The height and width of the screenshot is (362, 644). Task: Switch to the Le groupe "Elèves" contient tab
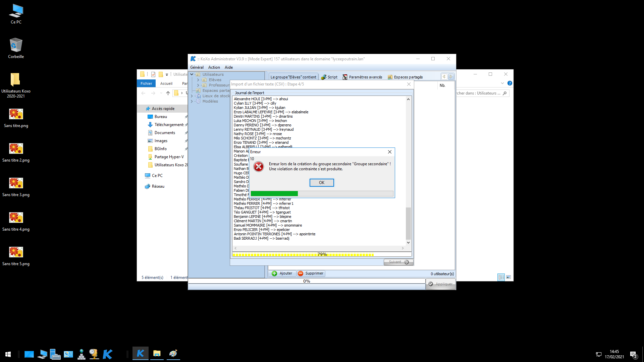(293, 77)
